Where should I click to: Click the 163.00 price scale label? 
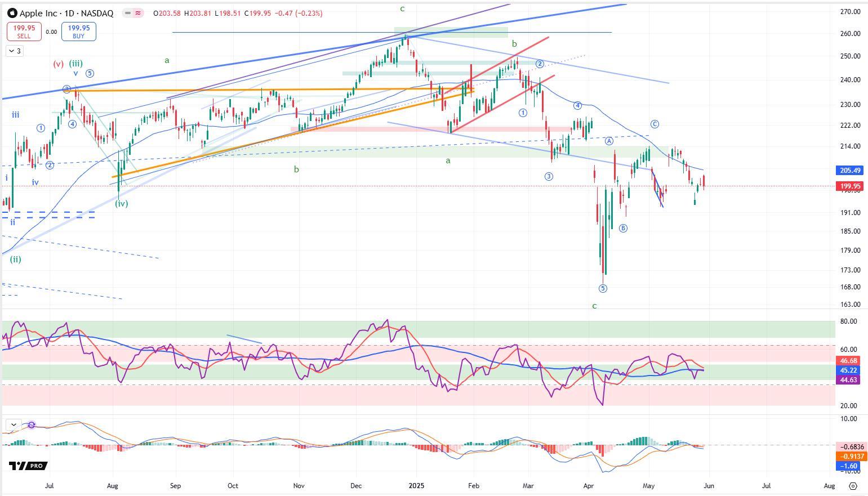pyautogui.click(x=850, y=305)
